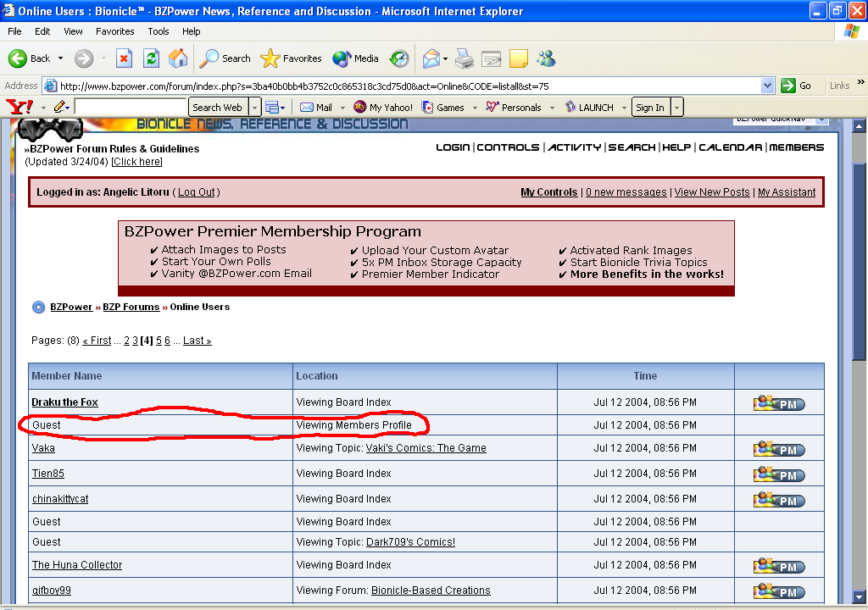
Task: Open the Back button history dropdown arrow
Action: [x=60, y=58]
